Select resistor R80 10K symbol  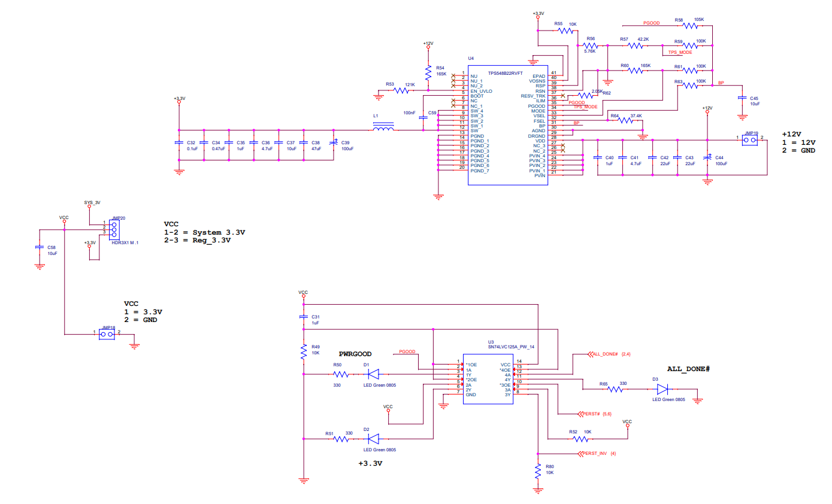click(538, 472)
